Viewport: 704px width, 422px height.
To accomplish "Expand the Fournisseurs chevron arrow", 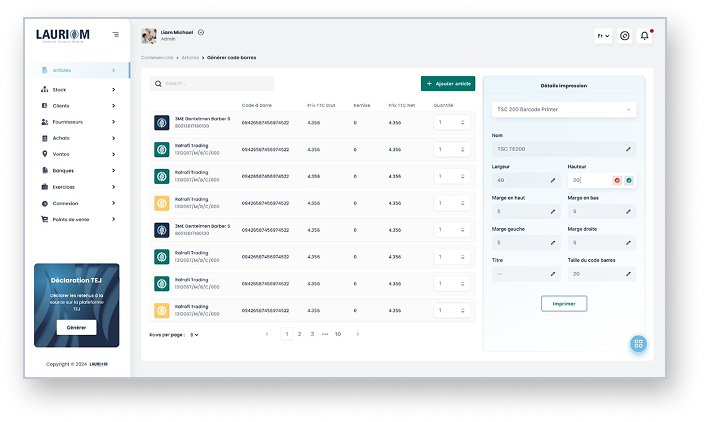I will coord(114,122).
